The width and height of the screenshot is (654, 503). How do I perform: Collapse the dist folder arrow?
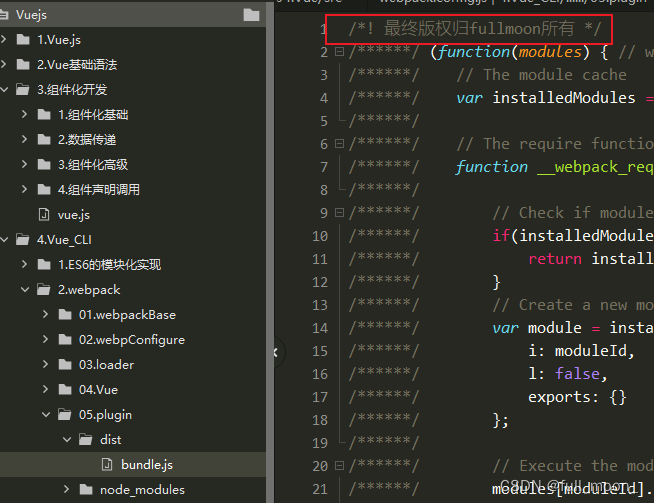point(67,440)
